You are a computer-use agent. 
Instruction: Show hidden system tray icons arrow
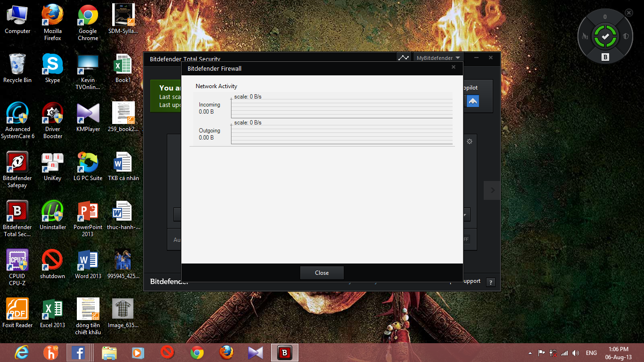pos(530,353)
